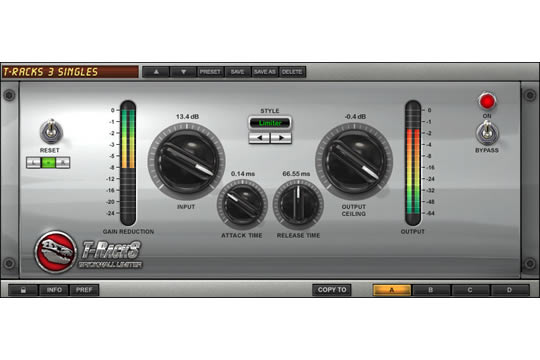540x360 pixels.
Task: Click the COPY TO button
Action: (x=332, y=290)
